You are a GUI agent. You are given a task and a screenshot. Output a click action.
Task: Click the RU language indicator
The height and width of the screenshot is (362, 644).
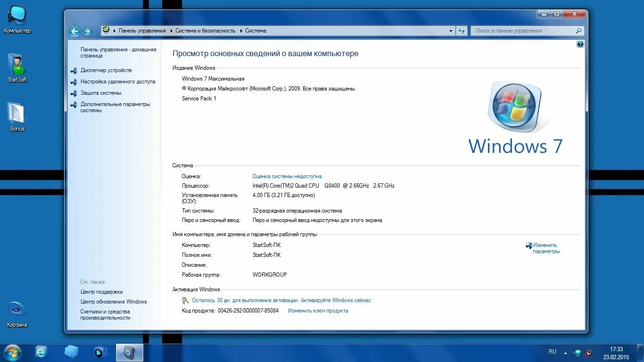tap(553, 352)
